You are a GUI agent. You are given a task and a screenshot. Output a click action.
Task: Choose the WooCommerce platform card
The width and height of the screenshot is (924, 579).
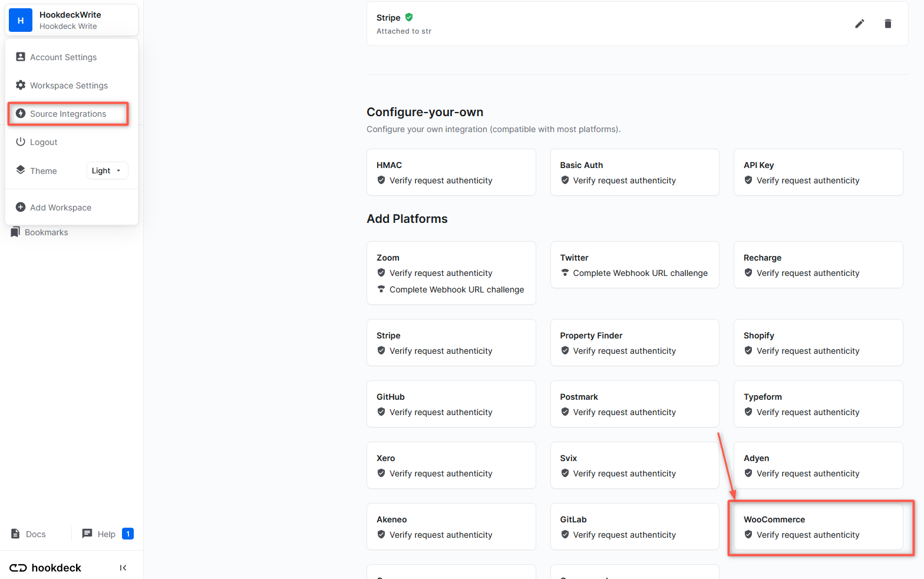(819, 527)
